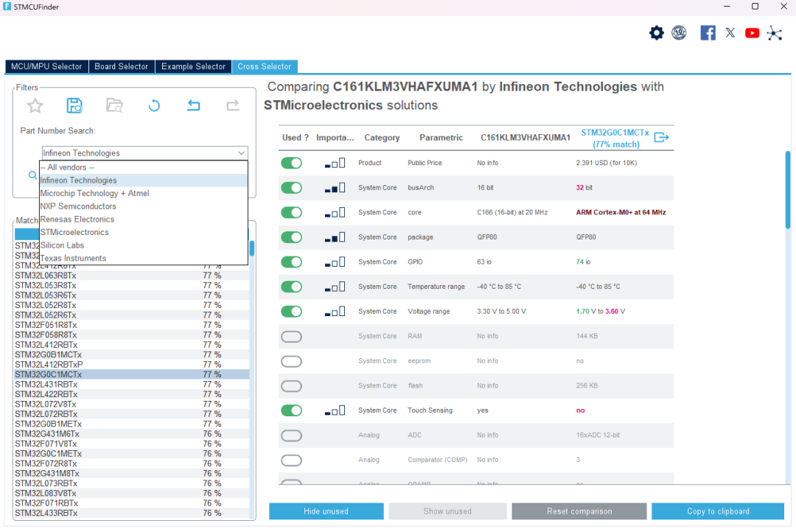Set importance level for Temperature range row

tap(335, 287)
